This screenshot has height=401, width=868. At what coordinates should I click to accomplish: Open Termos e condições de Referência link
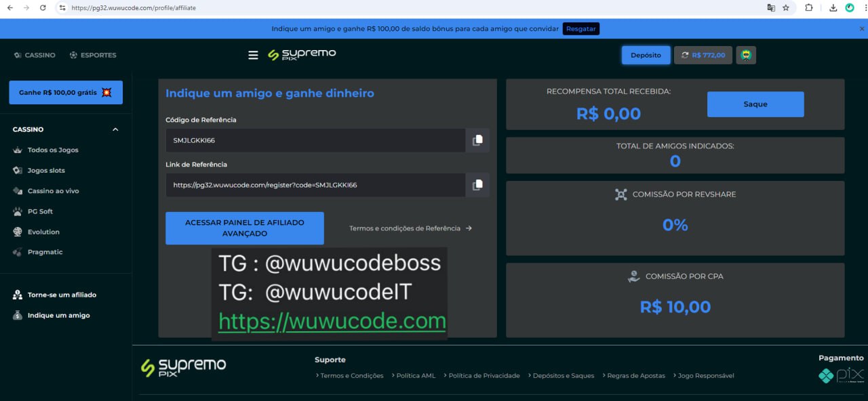click(410, 228)
